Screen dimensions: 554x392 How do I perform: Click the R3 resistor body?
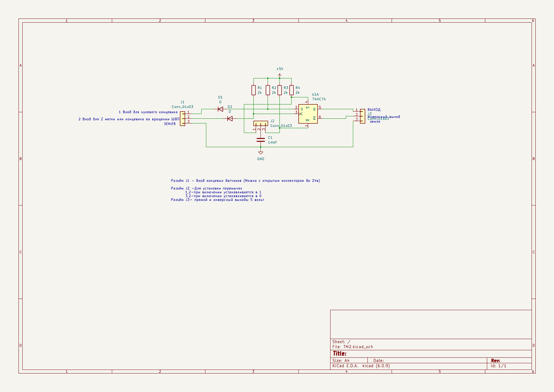[279, 90]
